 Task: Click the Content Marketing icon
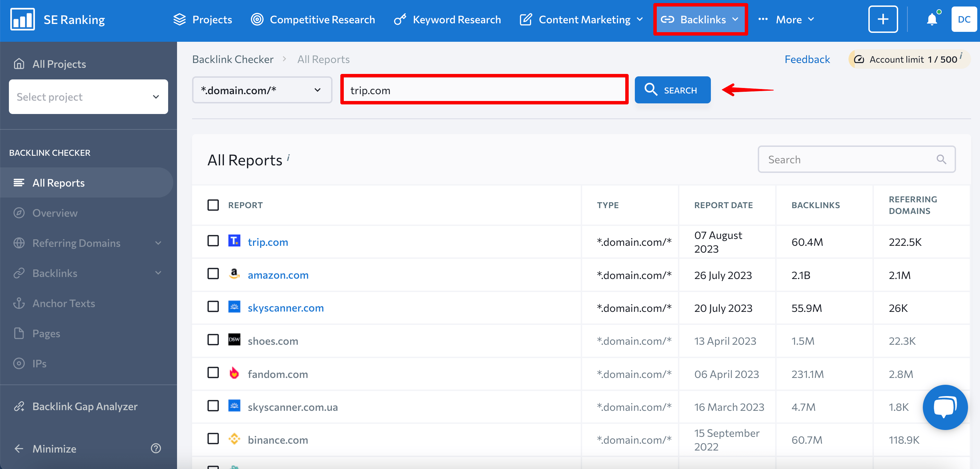pyautogui.click(x=524, y=19)
